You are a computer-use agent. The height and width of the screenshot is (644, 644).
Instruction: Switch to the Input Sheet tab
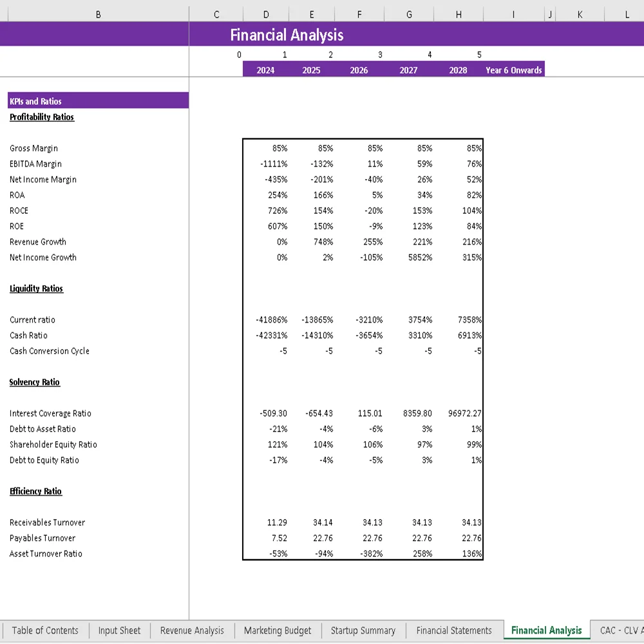click(x=119, y=630)
